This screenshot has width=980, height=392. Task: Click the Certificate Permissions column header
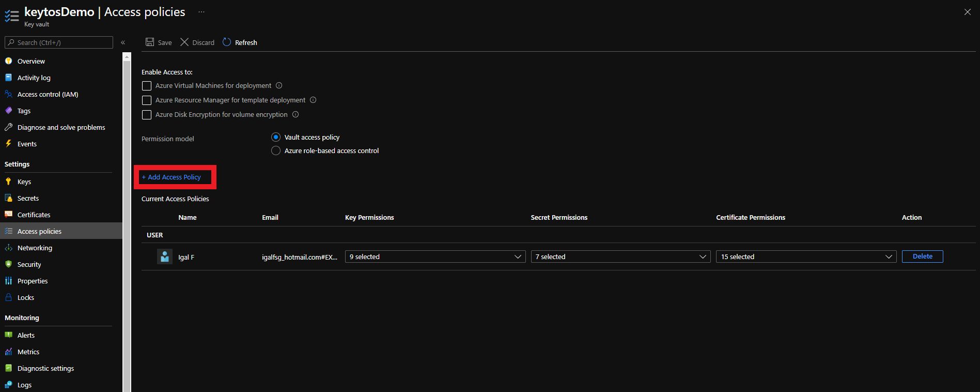coord(751,218)
